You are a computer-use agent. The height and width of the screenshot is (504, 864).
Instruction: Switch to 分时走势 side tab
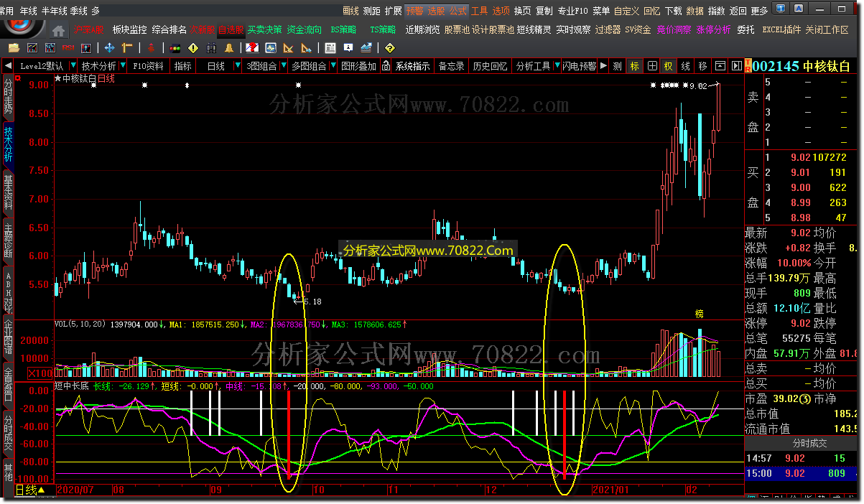pyautogui.click(x=8, y=97)
